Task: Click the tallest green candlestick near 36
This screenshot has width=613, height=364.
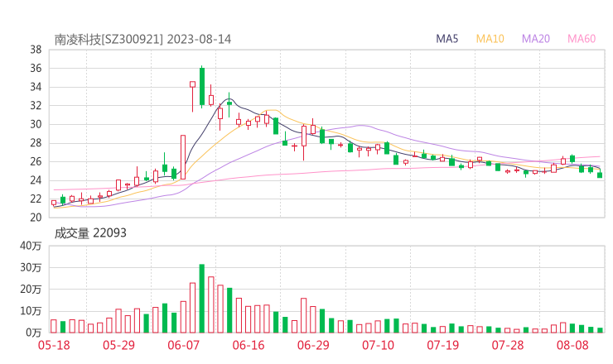Action: [202, 86]
